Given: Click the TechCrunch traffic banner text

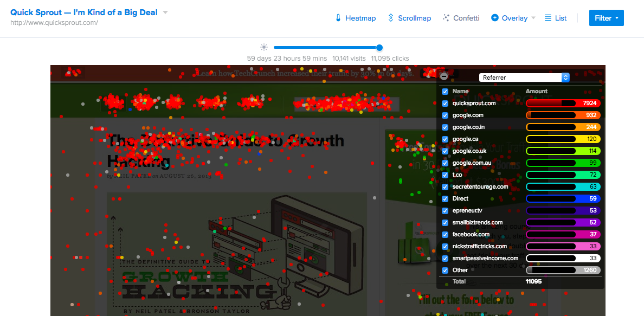Looking at the screenshot, I should [x=305, y=74].
